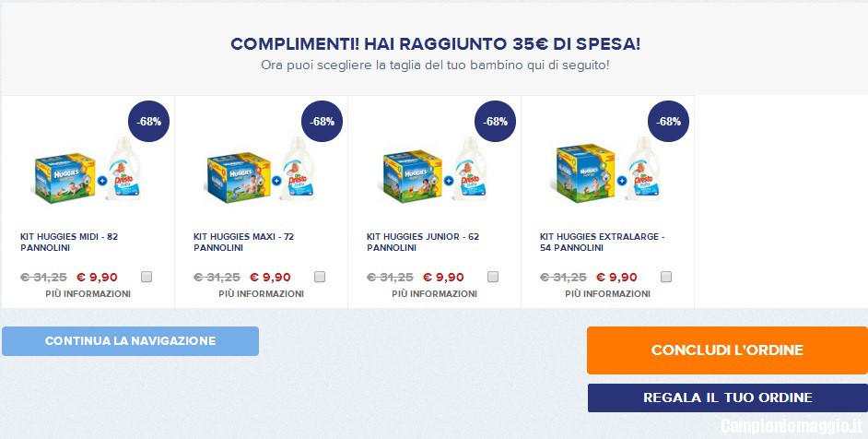
Task: Tick the Kit Huggies Midi checkbox
Action: (x=147, y=277)
